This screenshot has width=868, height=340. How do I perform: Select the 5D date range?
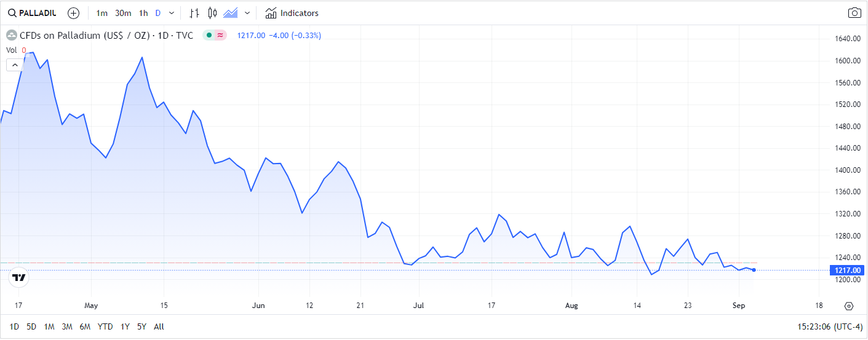click(x=32, y=326)
